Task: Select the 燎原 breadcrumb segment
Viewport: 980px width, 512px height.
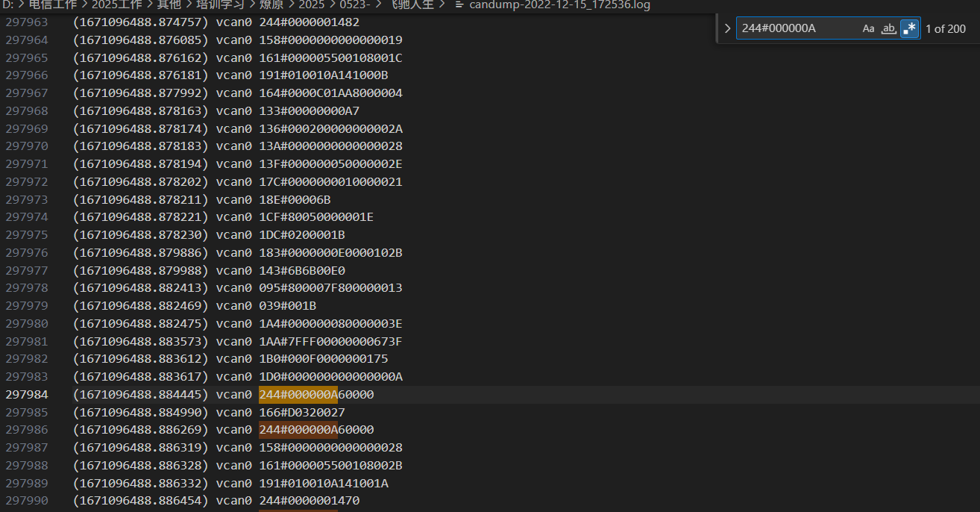Action: tap(271, 5)
